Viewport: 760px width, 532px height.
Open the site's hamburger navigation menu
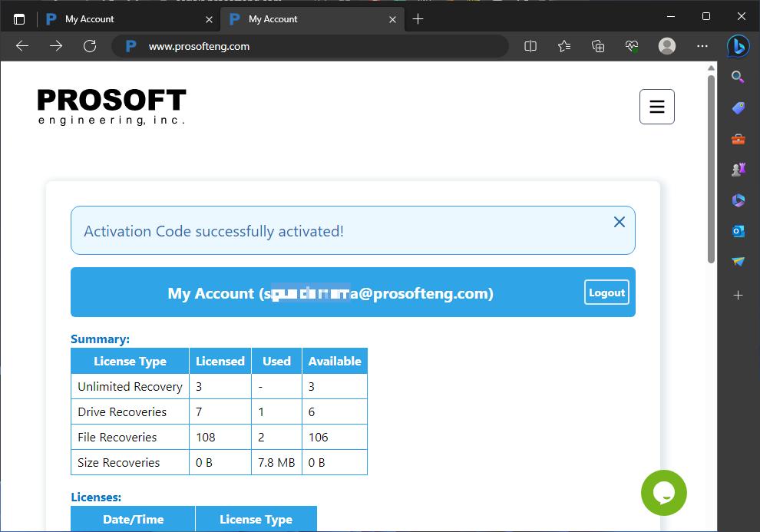pos(656,106)
